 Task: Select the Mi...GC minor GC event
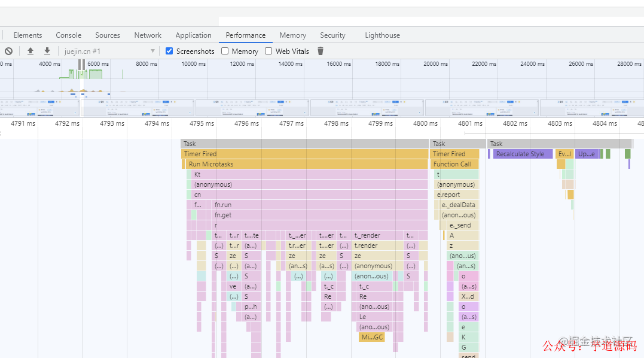[x=372, y=338]
